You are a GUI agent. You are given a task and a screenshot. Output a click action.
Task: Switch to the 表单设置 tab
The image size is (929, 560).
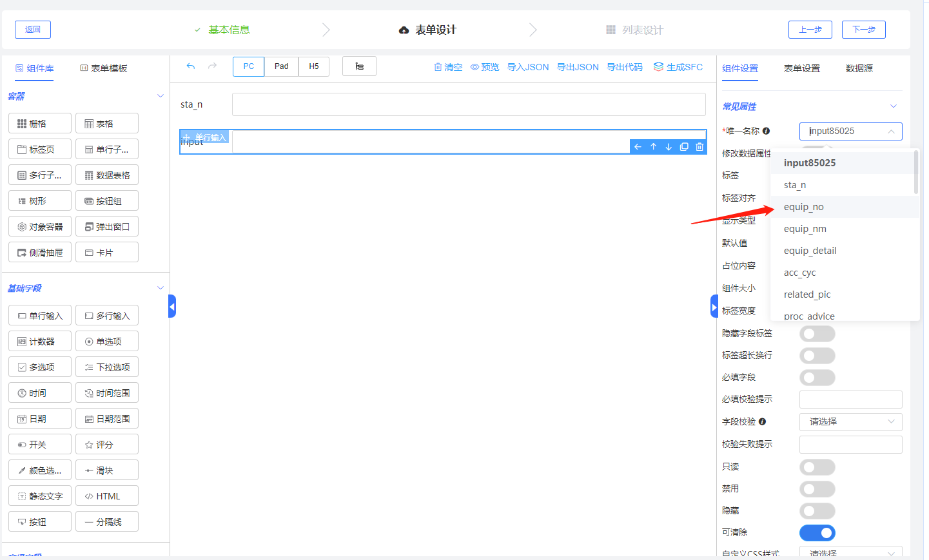pyautogui.click(x=801, y=68)
